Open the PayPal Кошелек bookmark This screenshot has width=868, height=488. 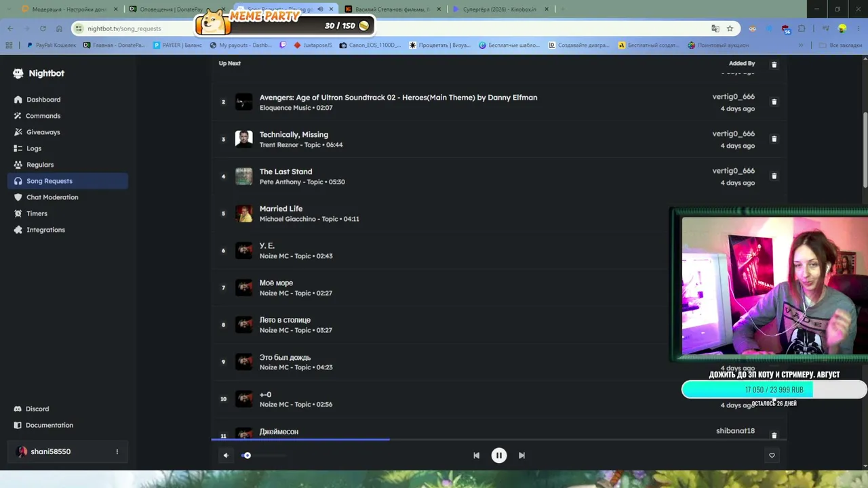pyautogui.click(x=52, y=45)
